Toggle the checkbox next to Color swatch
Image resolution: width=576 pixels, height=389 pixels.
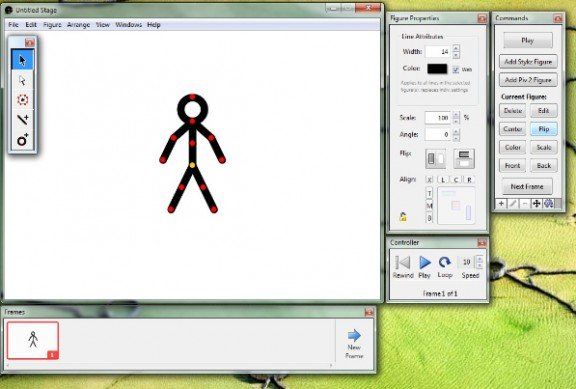tap(456, 69)
